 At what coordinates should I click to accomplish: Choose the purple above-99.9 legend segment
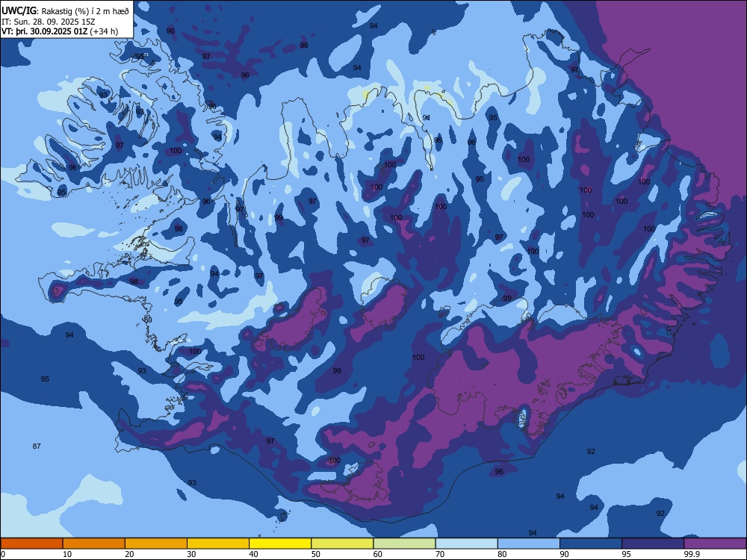coord(715,544)
